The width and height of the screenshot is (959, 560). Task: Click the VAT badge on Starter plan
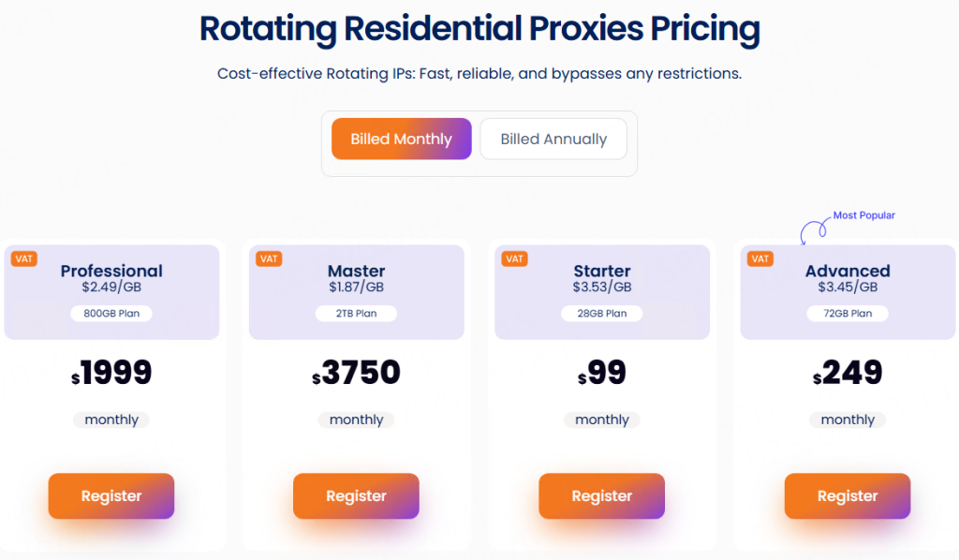[514, 258]
